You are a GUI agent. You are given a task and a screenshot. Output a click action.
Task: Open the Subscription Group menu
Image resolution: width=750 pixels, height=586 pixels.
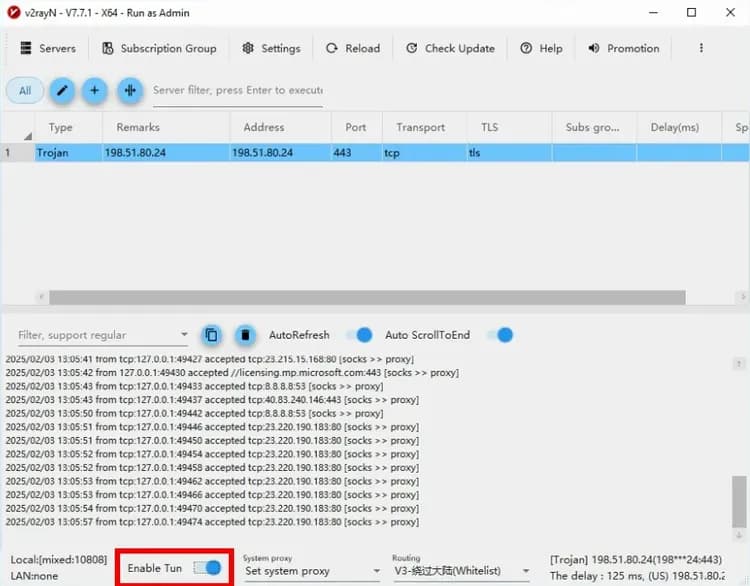[159, 48]
